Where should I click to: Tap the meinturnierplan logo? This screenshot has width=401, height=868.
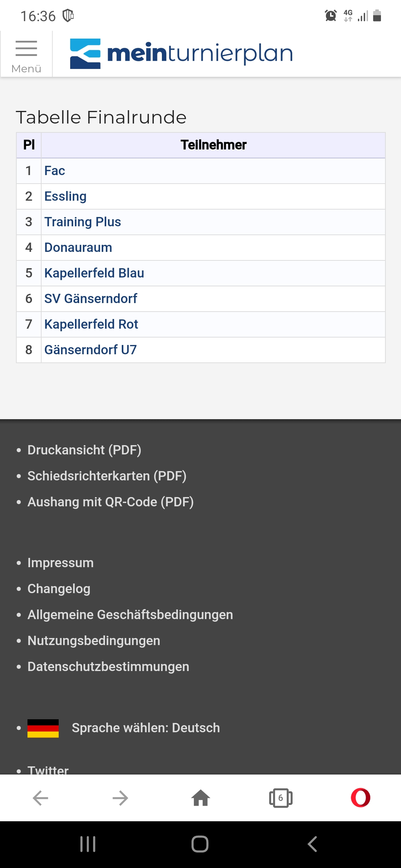tap(182, 53)
